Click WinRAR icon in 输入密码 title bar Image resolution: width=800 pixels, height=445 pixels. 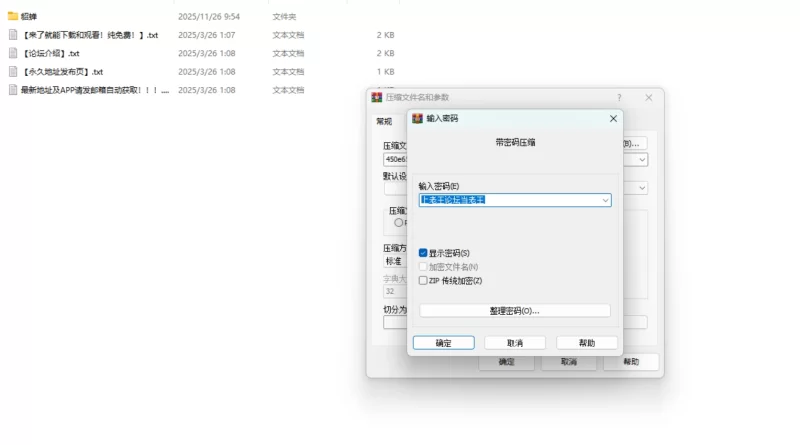pos(417,118)
